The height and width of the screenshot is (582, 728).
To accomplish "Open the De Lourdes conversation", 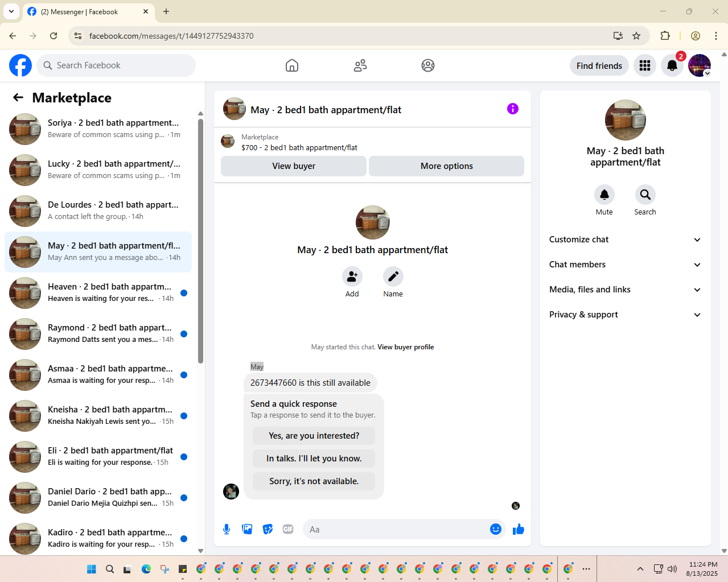I will coord(98,211).
